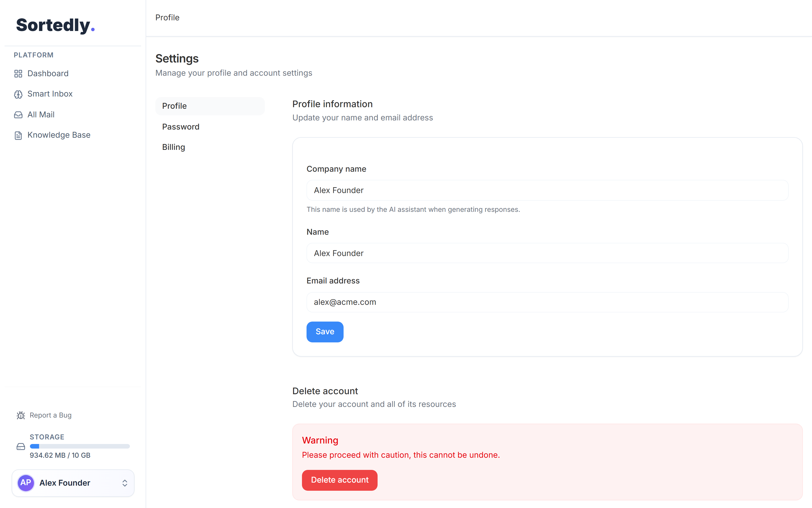
Task: Open the Knowledge Base section
Action: (x=73, y=135)
